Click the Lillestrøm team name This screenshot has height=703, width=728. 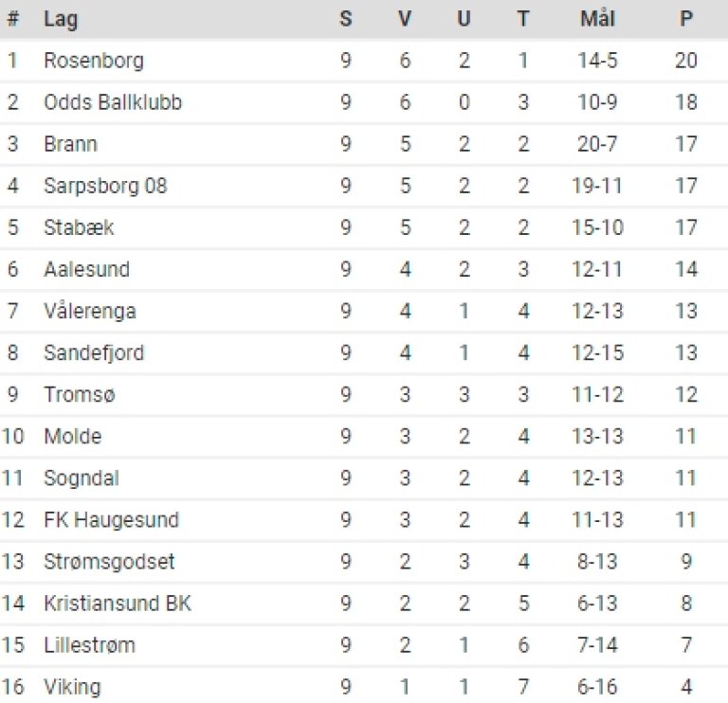coord(89,644)
